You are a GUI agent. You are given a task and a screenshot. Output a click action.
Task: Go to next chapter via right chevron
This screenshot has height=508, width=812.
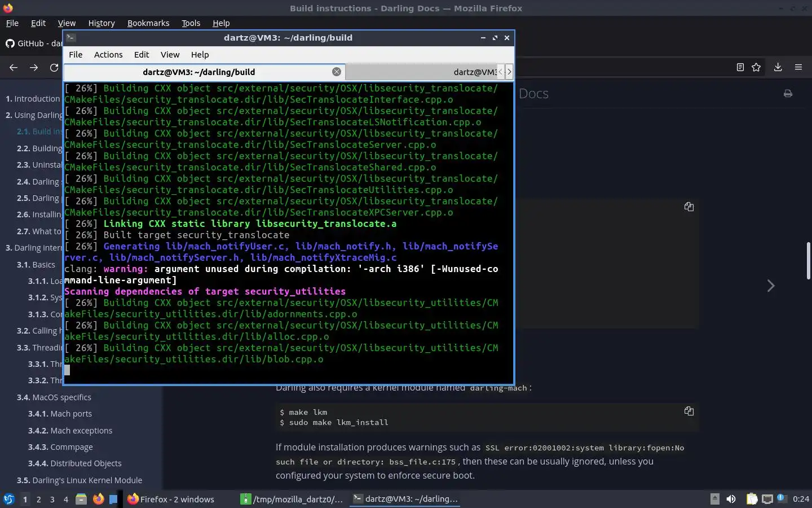770,286
